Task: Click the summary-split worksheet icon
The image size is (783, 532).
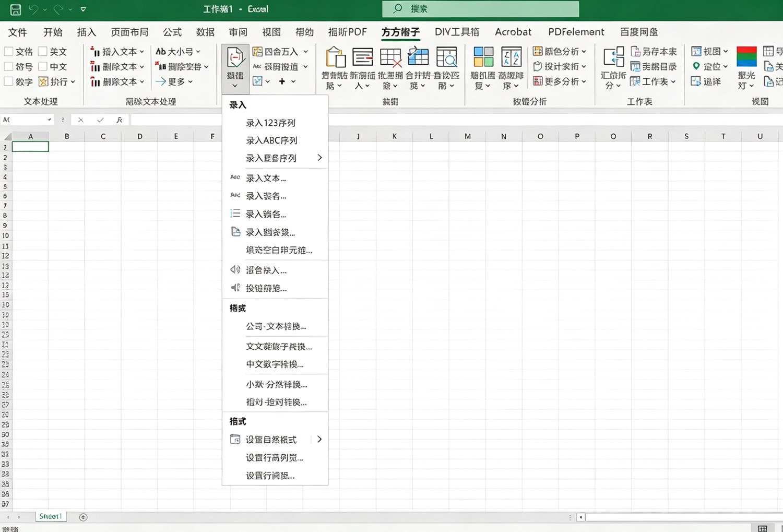Action: click(613, 57)
